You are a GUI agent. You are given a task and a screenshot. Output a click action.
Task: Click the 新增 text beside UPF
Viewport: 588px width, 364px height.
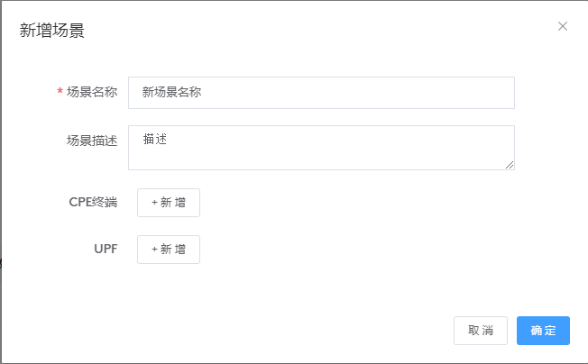(x=173, y=250)
